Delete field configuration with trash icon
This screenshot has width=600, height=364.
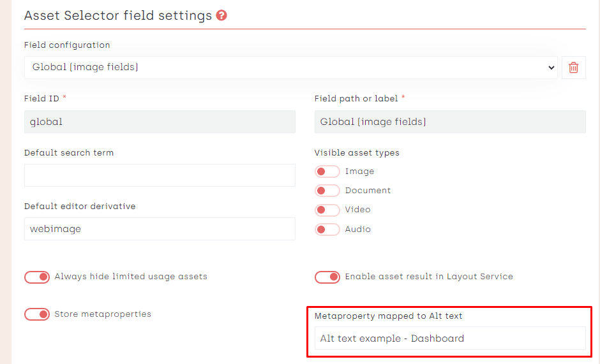573,67
